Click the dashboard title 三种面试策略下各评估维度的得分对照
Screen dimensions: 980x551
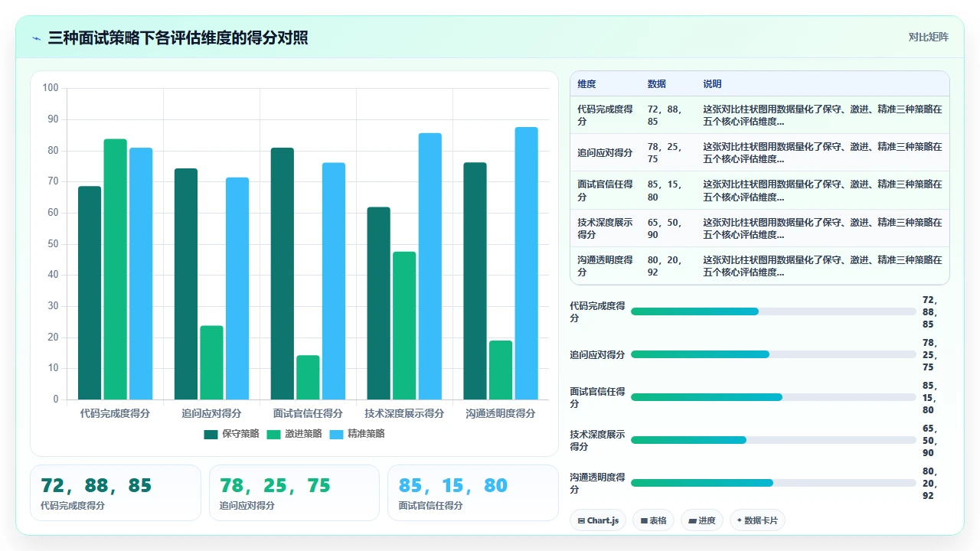click(178, 37)
